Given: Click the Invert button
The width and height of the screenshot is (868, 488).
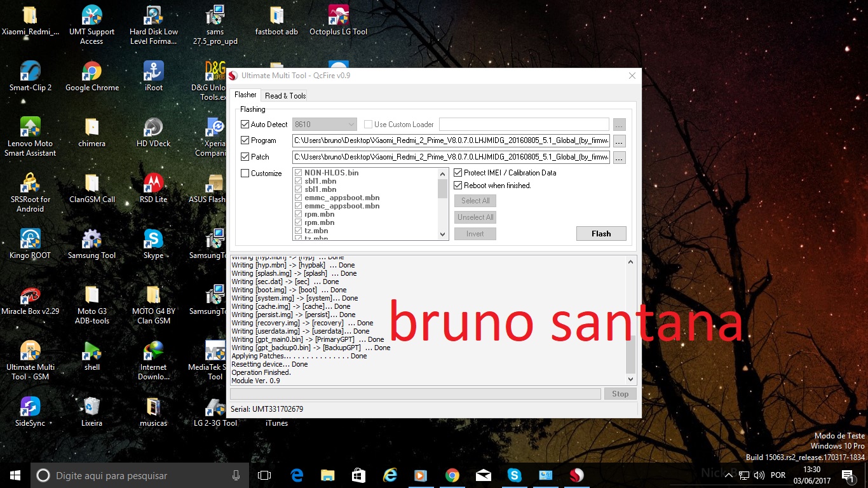Looking at the screenshot, I should 475,234.
